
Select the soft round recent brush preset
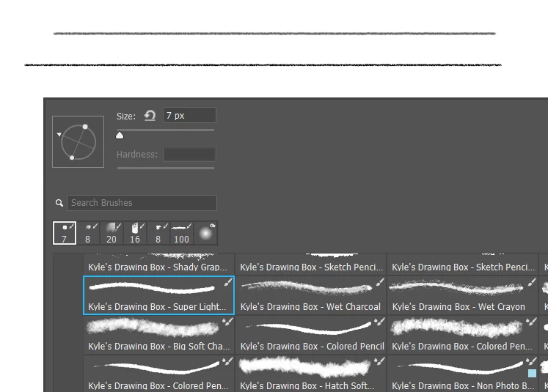pyautogui.click(x=206, y=233)
